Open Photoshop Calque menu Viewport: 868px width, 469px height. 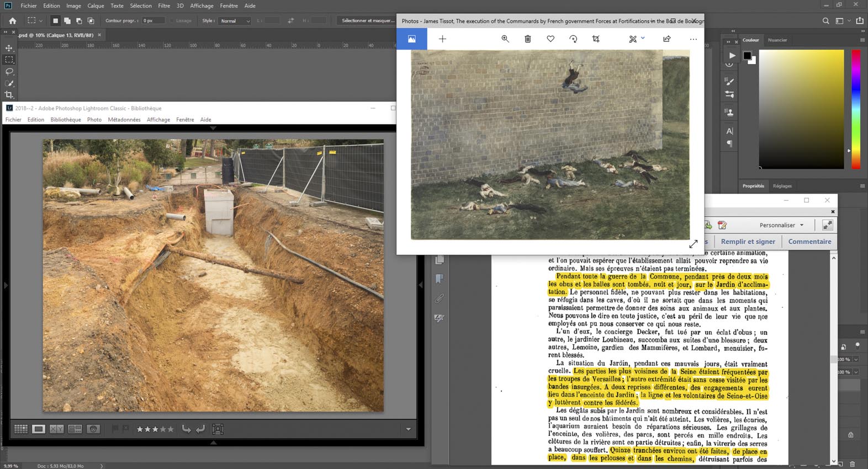[x=96, y=6]
